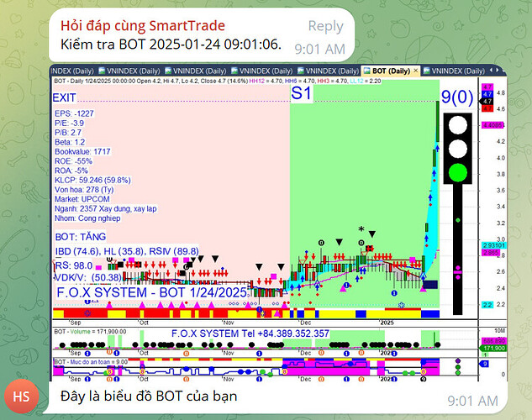Click the HH12 = 4.70 header value

(266, 81)
